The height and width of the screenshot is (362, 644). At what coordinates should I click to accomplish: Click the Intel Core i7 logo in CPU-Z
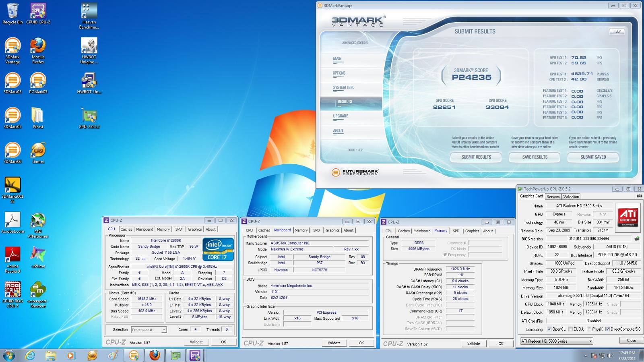point(218,249)
